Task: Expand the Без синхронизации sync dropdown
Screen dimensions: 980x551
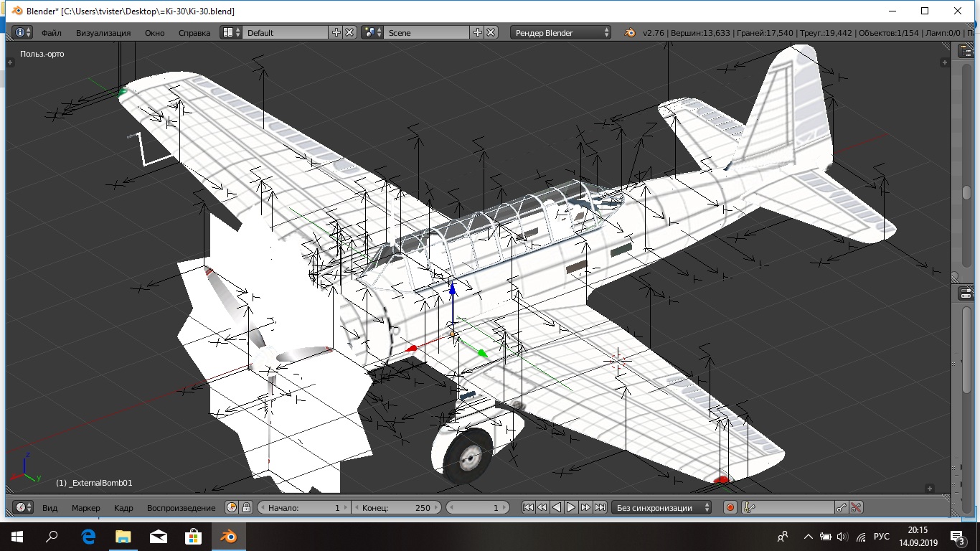Action: [660, 507]
